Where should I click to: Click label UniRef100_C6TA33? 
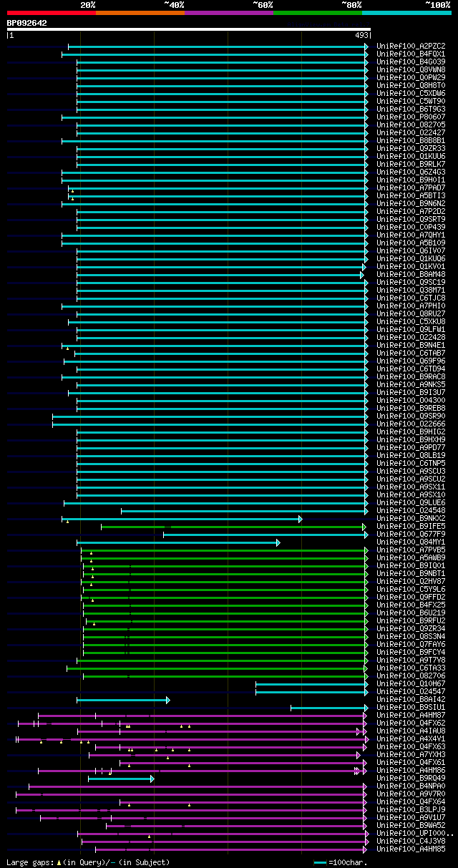[x=411, y=668]
